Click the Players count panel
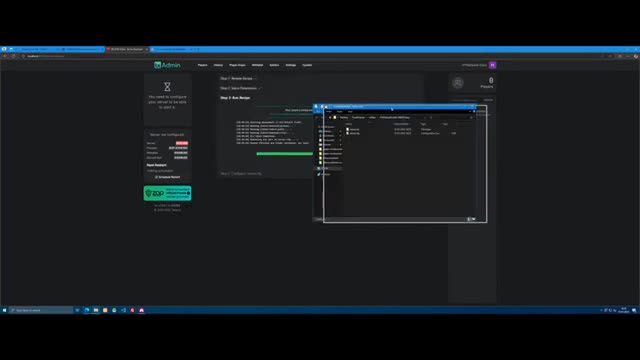The image size is (640, 360). click(473, 83)
